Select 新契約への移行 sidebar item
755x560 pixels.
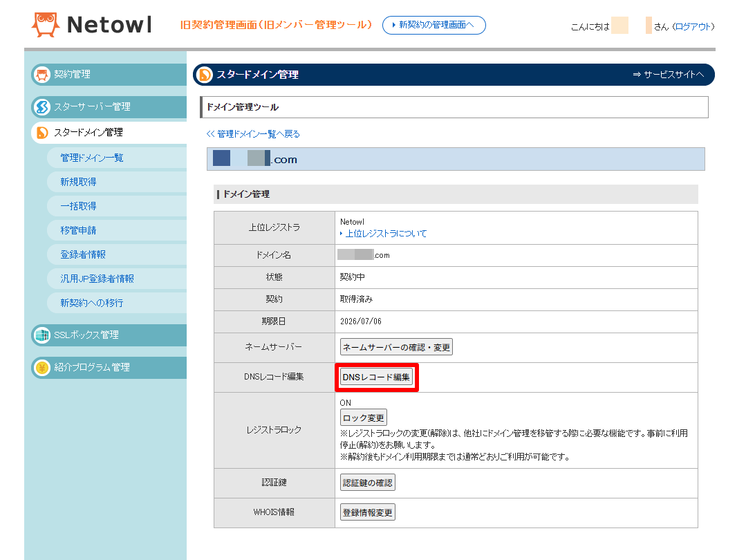point(92,303)
